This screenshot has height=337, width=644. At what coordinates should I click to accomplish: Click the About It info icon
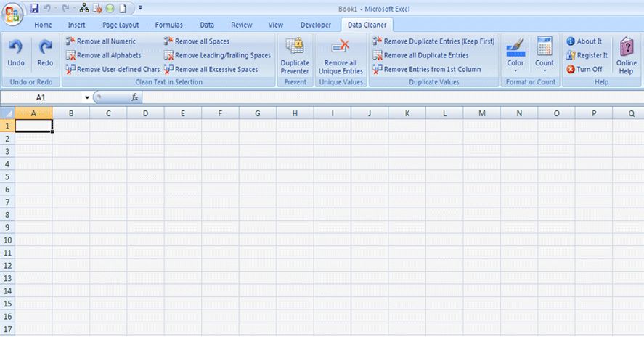coord(570,41)
